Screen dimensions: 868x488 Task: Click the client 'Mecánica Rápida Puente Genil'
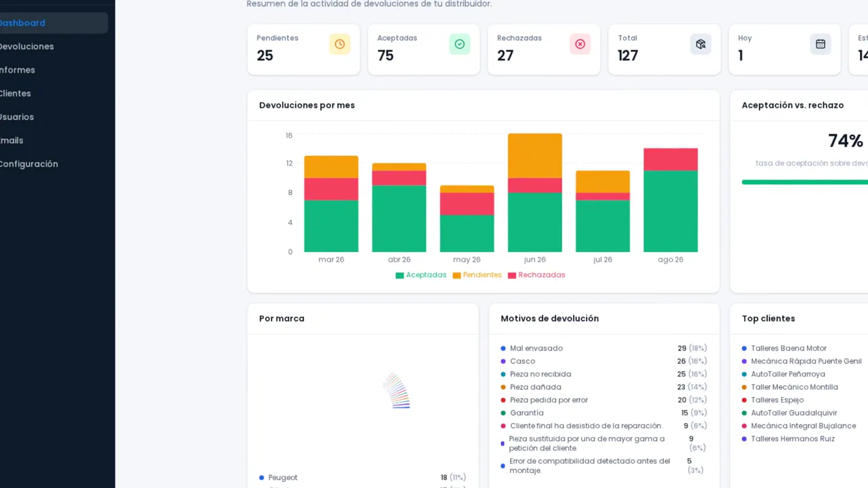click(806, 361)
